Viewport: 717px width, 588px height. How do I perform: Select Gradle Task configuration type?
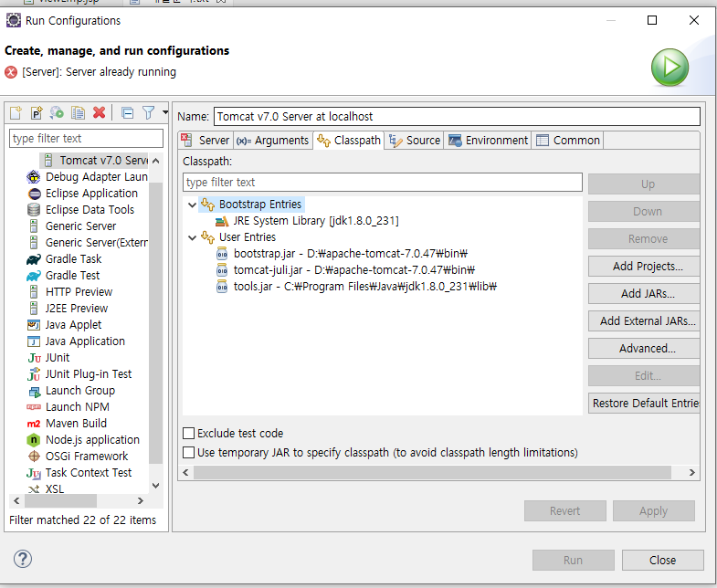click(64, 259)
